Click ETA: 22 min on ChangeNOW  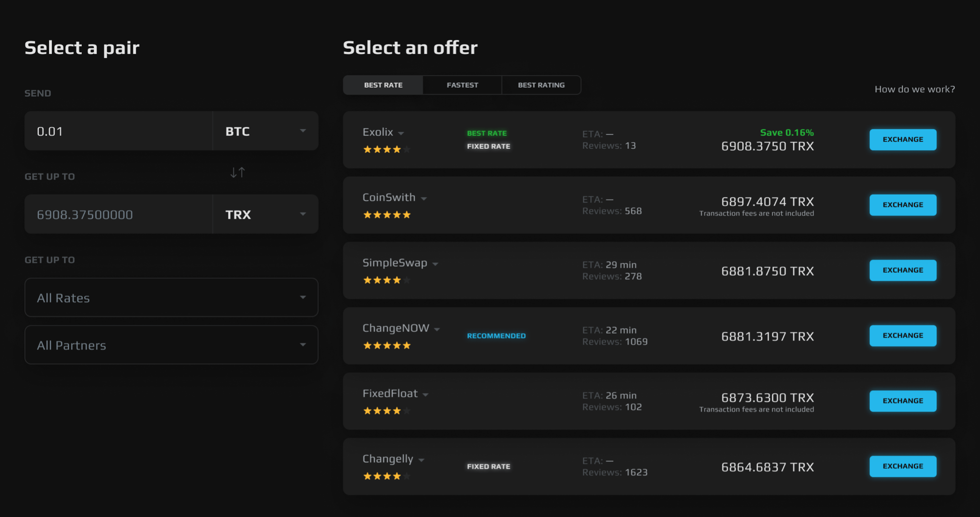tap(609, 330)
